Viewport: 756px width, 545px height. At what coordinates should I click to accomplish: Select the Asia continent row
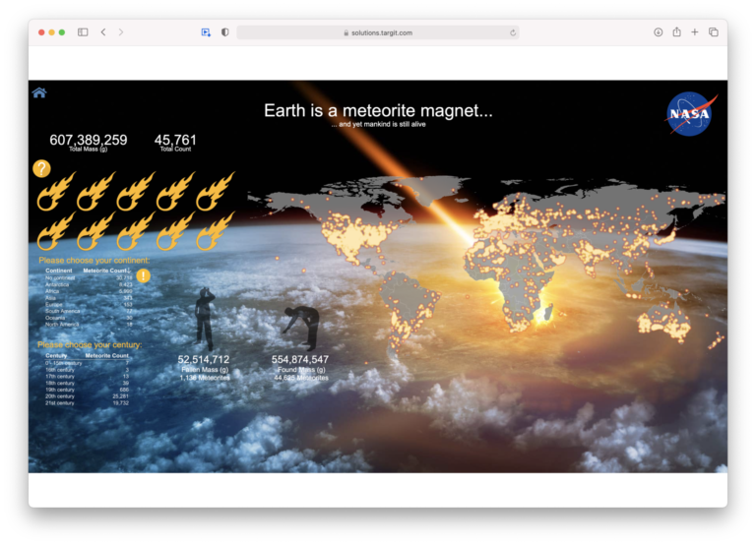click(x=89, y=298)
